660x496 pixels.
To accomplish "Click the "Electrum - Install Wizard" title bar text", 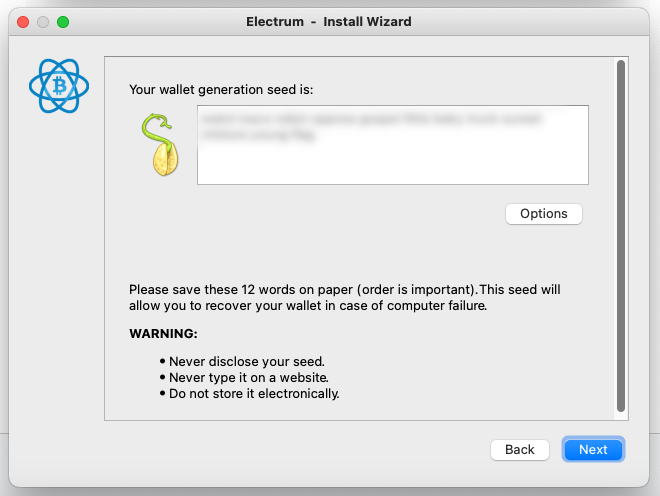I will [329, 21].
